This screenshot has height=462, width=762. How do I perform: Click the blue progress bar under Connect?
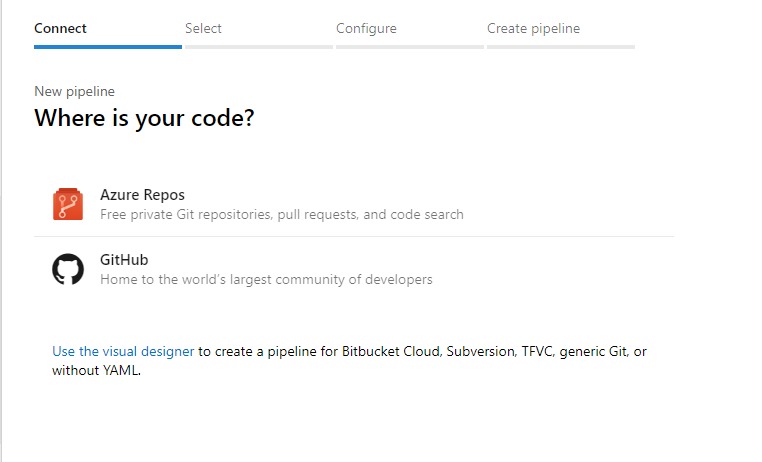point(108,46)
